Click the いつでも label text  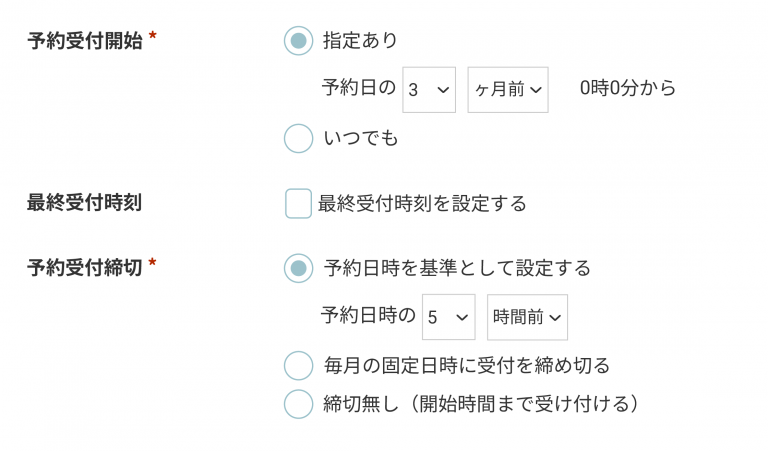tap(361, 138)
